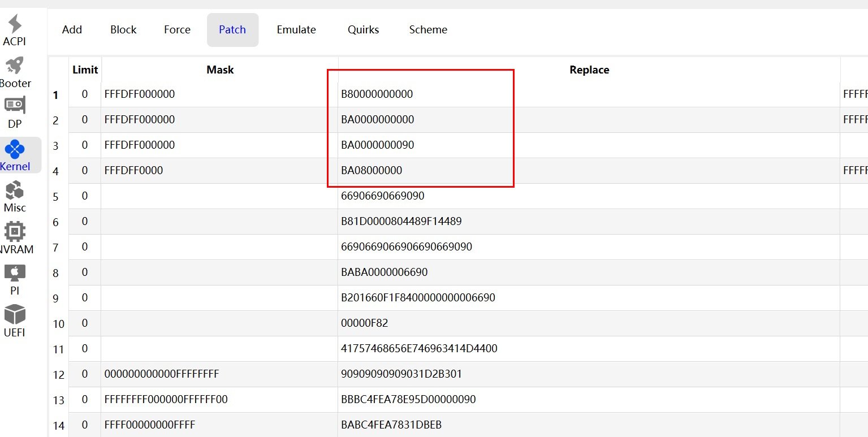Open the DP graphics card icon
868x437 pixels.
15,106
